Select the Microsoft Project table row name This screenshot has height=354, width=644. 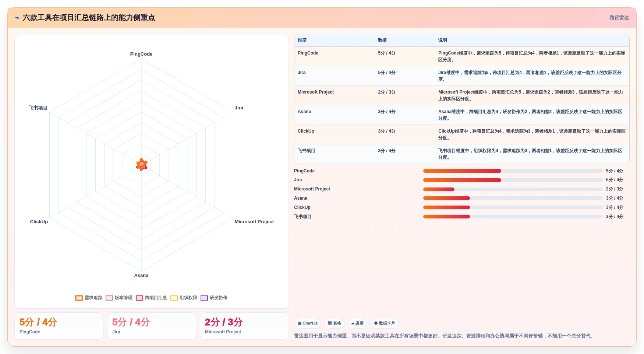coord(316,92)
